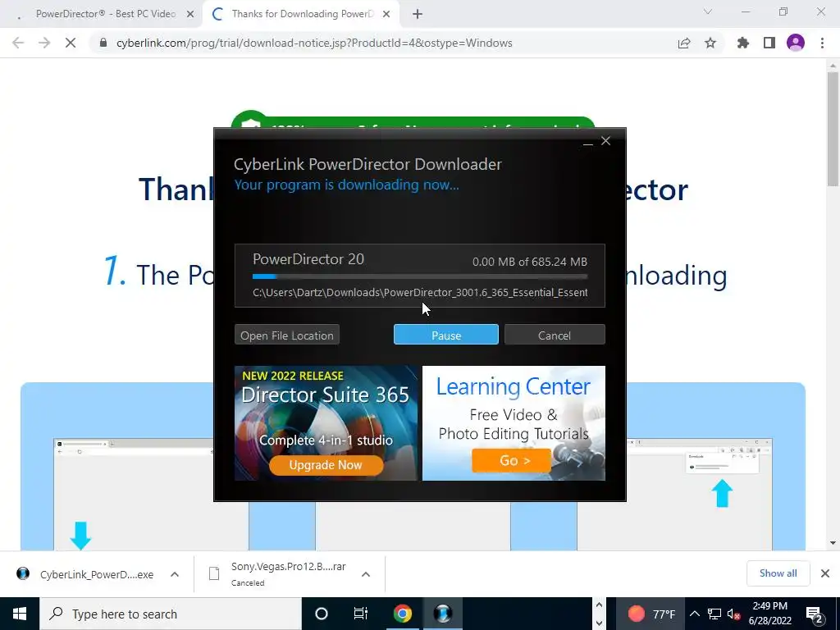
Task: Toggle the Chrome side panel
Action: pos(769,43)
